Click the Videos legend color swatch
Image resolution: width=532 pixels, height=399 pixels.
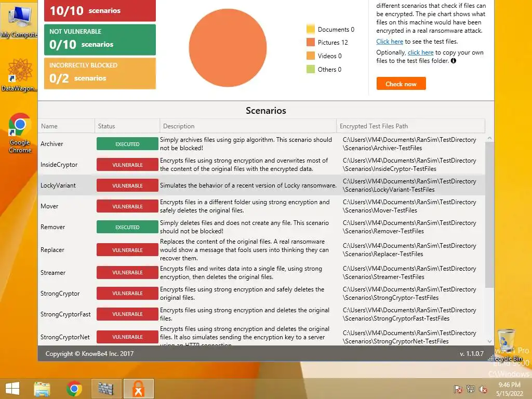pyautogui.click(x=311, y=56)
